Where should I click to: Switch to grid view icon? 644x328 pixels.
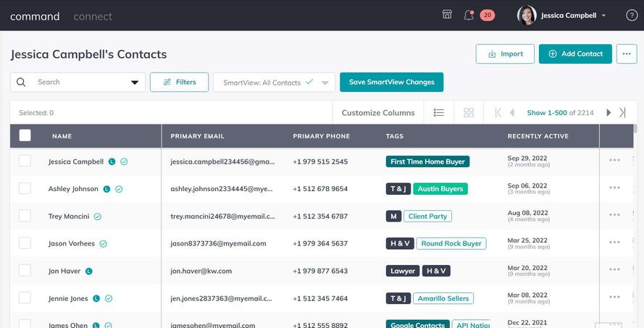tap(469, 112)
